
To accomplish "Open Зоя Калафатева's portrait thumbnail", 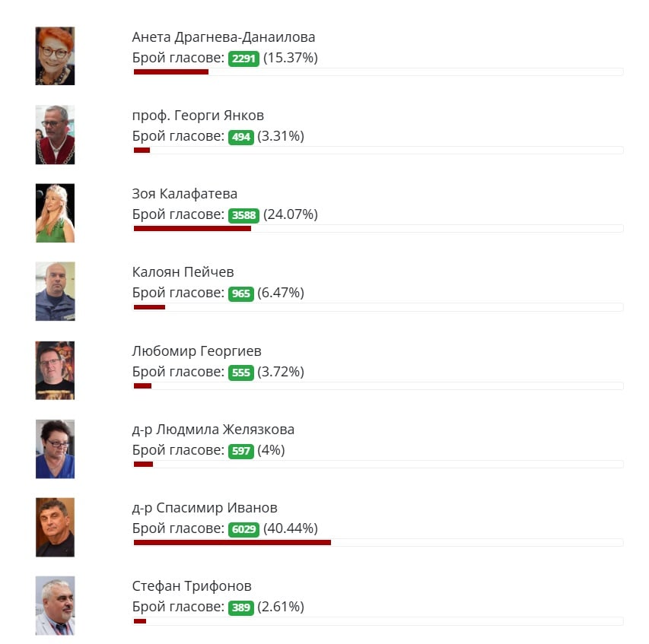I will pyautogui.click(x=55, y=213).
